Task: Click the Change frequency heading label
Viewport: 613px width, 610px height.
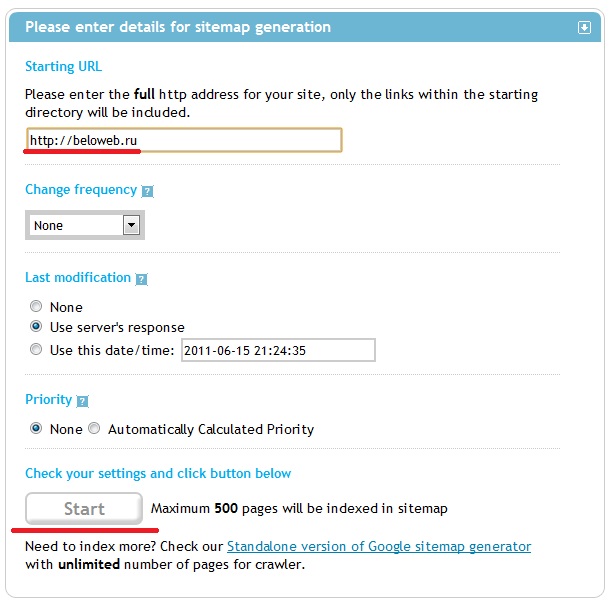Action: pos(81,189)
